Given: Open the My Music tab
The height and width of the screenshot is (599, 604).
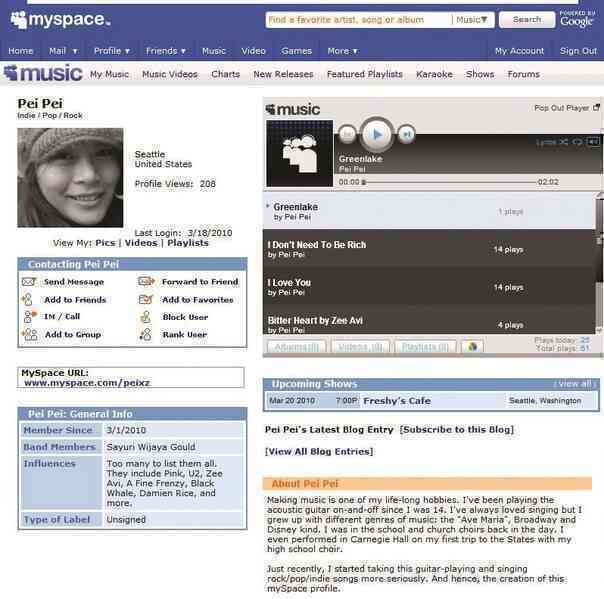Looking at the screenshot, I should click(x=109, y=74).
